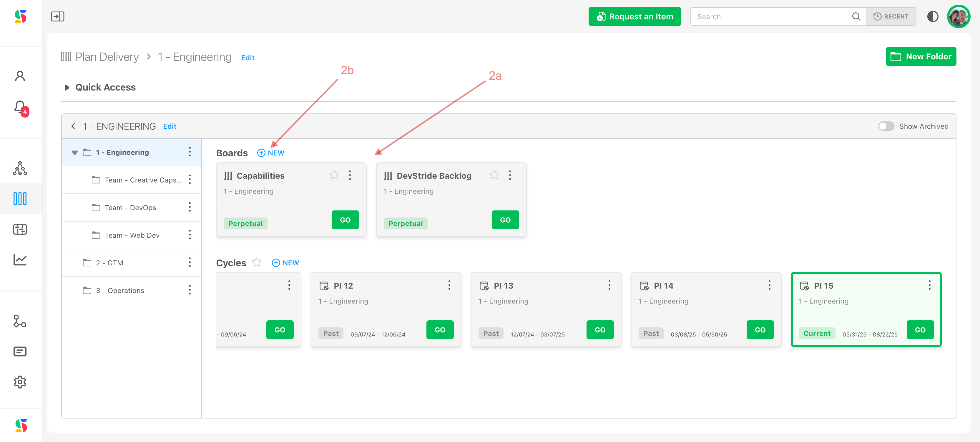Star the Capabilities board as favorite

pos(334,175)
